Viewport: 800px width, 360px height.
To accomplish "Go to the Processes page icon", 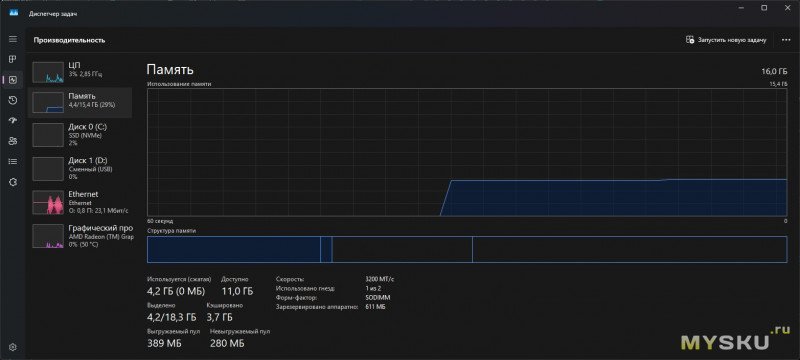I will point(13,60).
